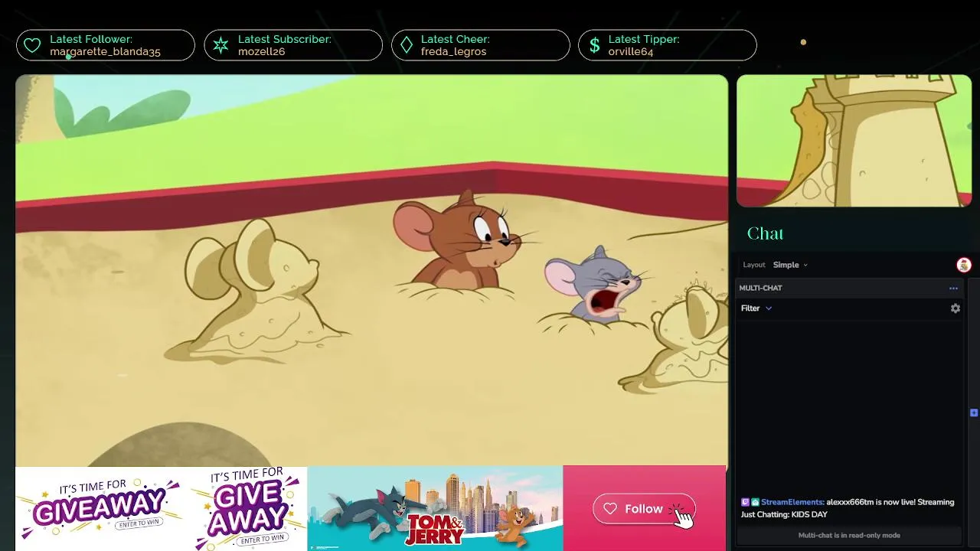Open the multi-chat three-dots menu
Viewport: 980px width, 551px height.
[x=953, y=289]
